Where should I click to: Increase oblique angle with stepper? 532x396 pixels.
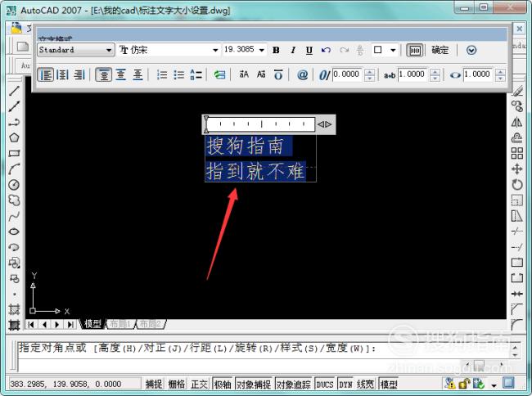point(369,71)
